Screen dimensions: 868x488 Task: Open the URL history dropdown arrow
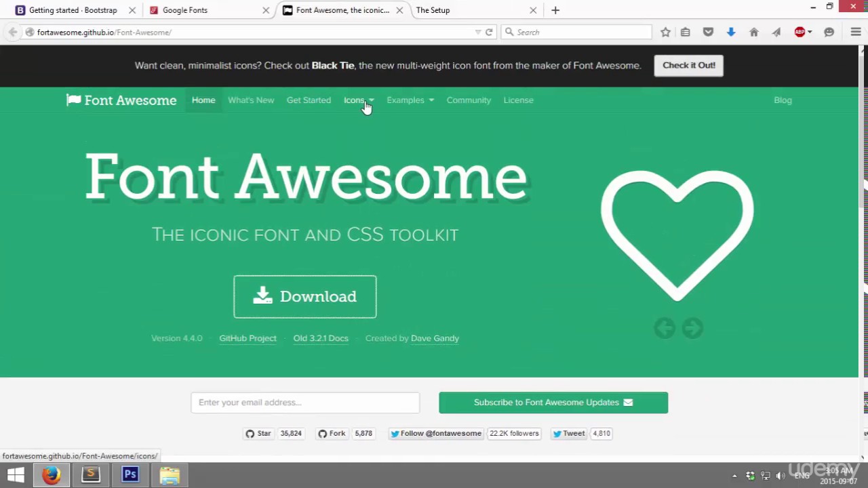point(478,32)
